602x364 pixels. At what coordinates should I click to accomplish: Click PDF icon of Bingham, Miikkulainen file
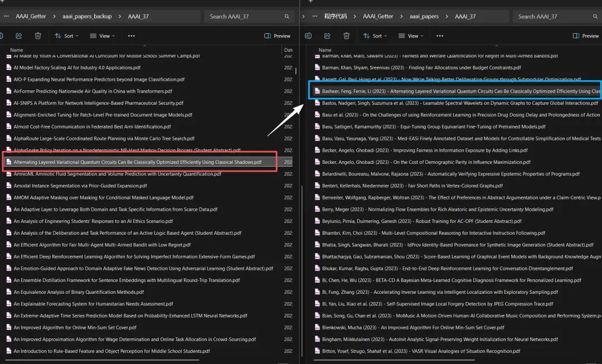(x=317, y=339)
